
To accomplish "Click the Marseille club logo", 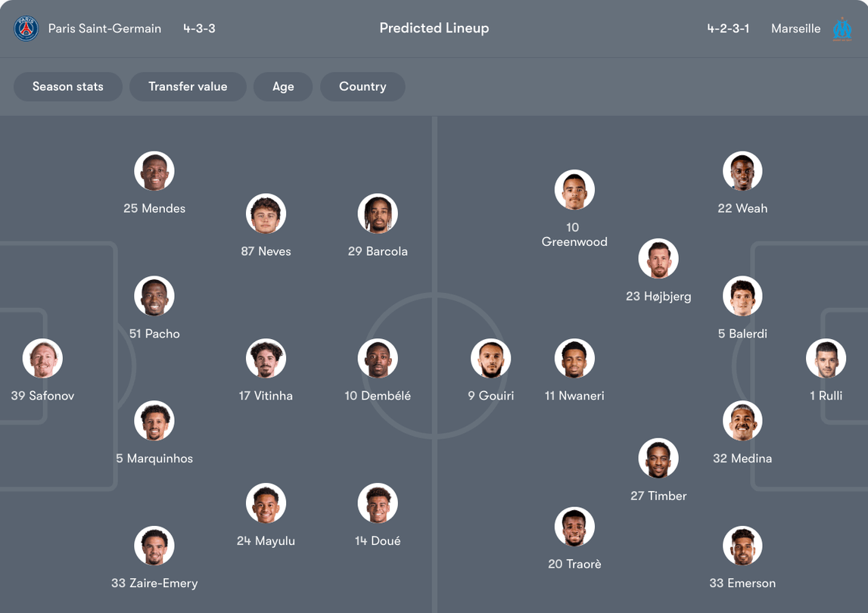I will 842,29.
